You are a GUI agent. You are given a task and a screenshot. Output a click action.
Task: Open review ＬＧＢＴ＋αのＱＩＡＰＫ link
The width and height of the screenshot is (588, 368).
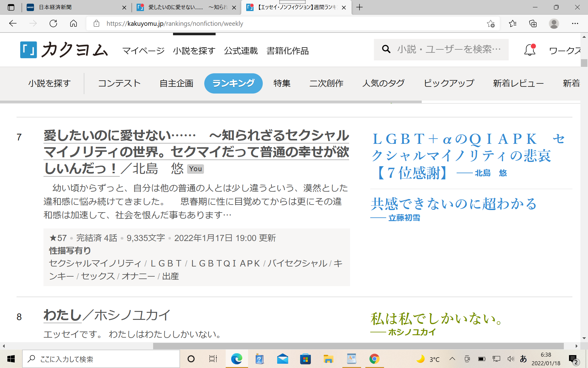[x=468, y=156]
